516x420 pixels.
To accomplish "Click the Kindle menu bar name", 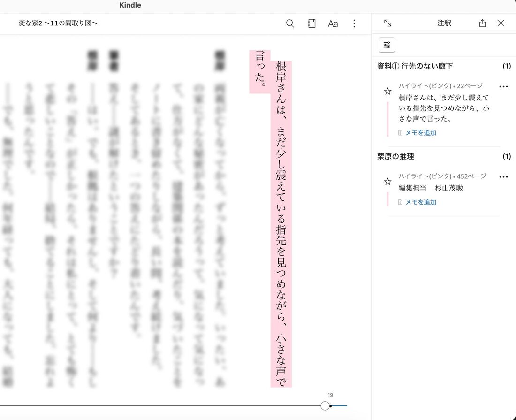I will coord(130,5).
